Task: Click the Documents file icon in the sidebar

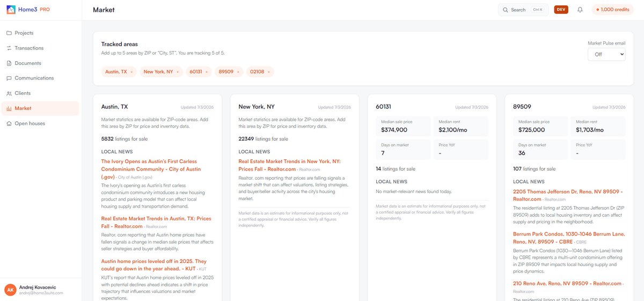Action: [9, 63]
